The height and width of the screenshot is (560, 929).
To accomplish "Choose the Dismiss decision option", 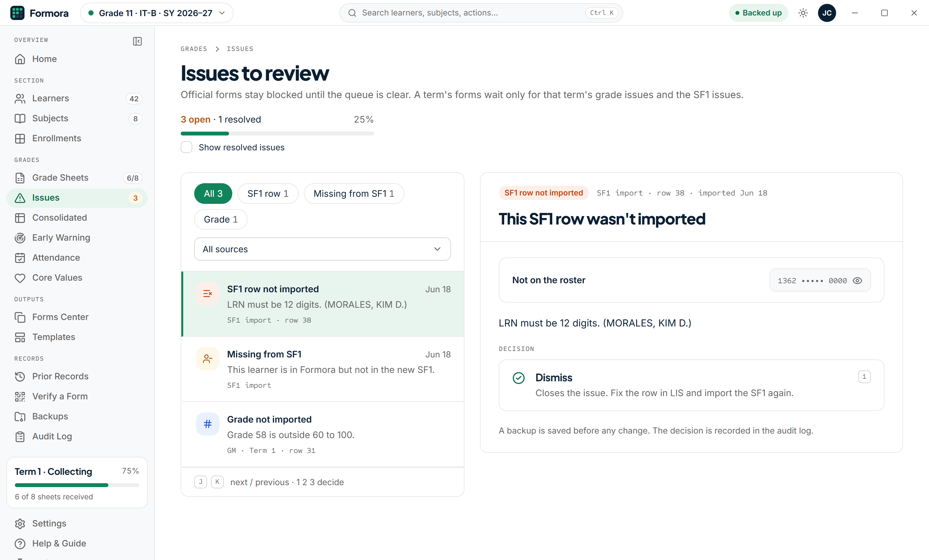I will (691, 385).
